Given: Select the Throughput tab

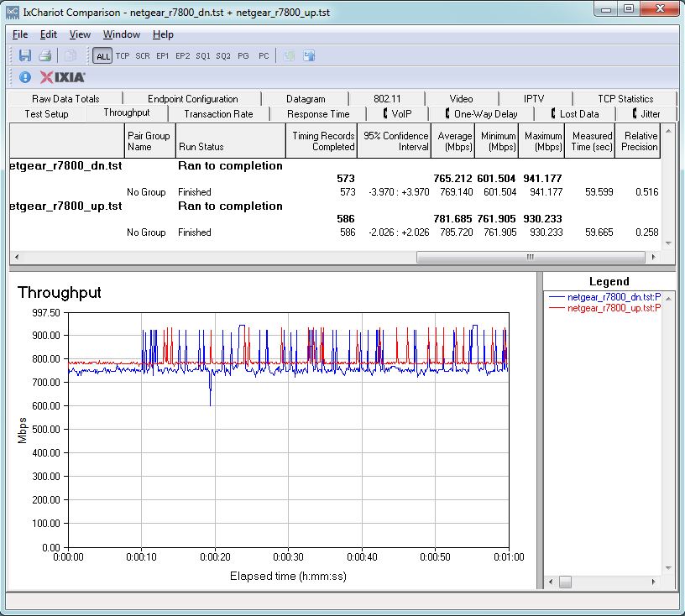Looking at the screenshot, I should 127,112.
